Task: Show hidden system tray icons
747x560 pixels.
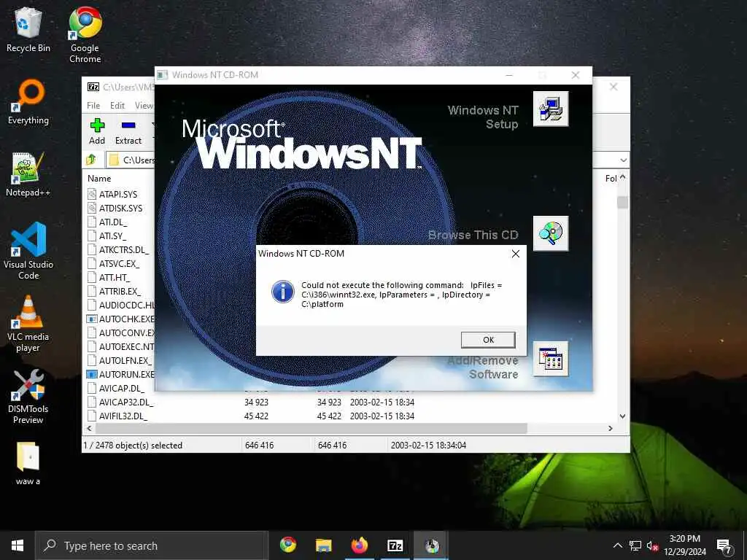Action: coord(617,545)
